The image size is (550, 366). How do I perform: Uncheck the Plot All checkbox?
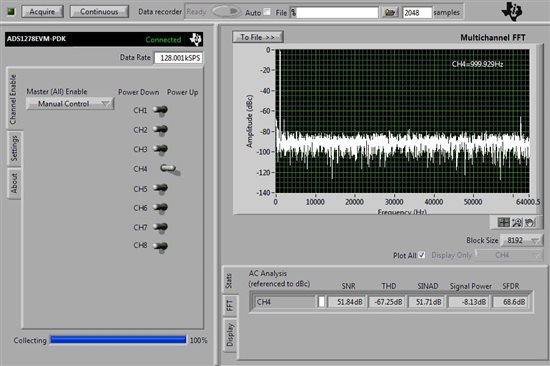coord(422,255)
